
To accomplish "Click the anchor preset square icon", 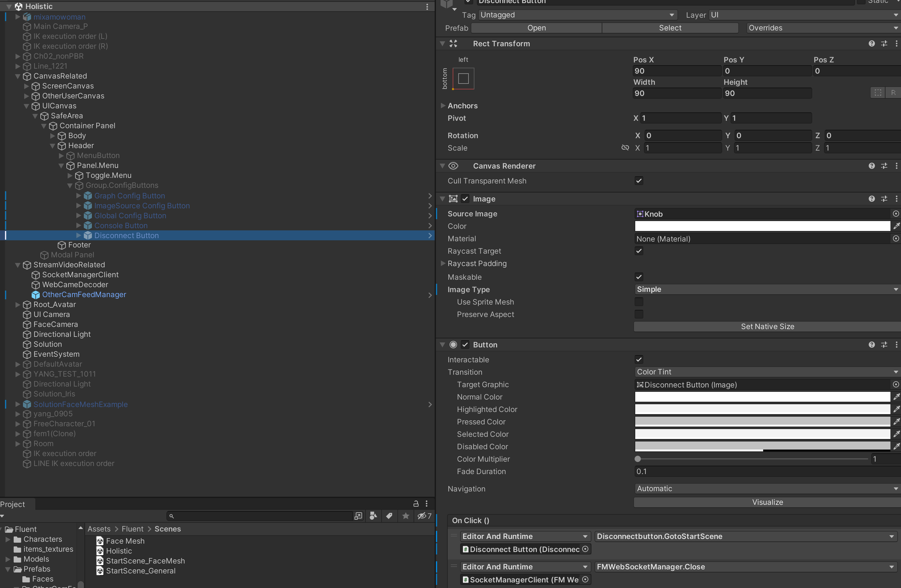I will pyautogui.click(x=463, y=78).
